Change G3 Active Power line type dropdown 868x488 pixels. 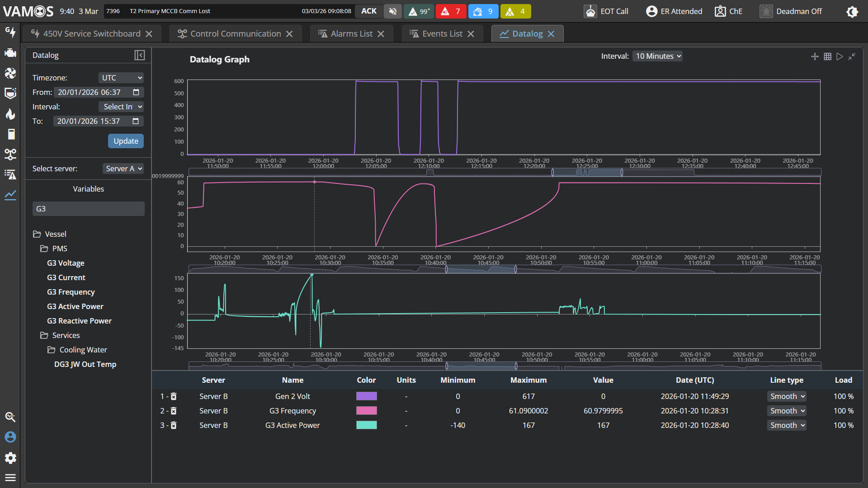point(787,425)
